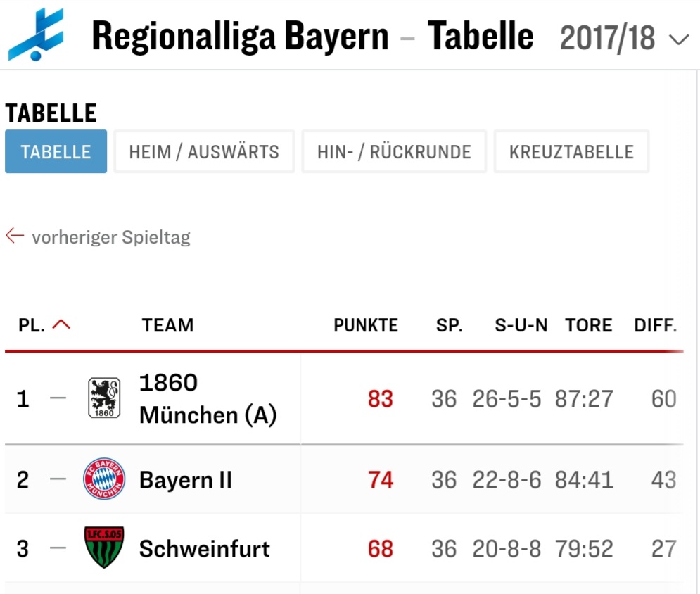Click the 1860 München club crest
700x594 pixels.
(104, 398)
